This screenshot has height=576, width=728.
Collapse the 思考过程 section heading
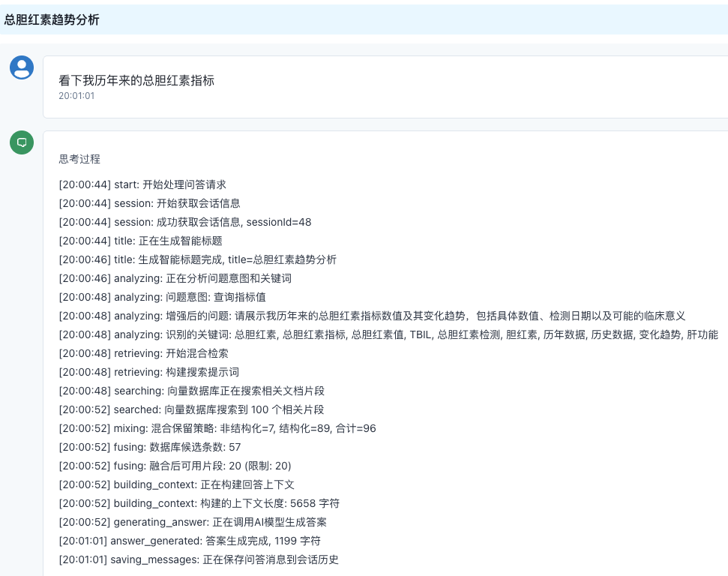click(79, 159)
